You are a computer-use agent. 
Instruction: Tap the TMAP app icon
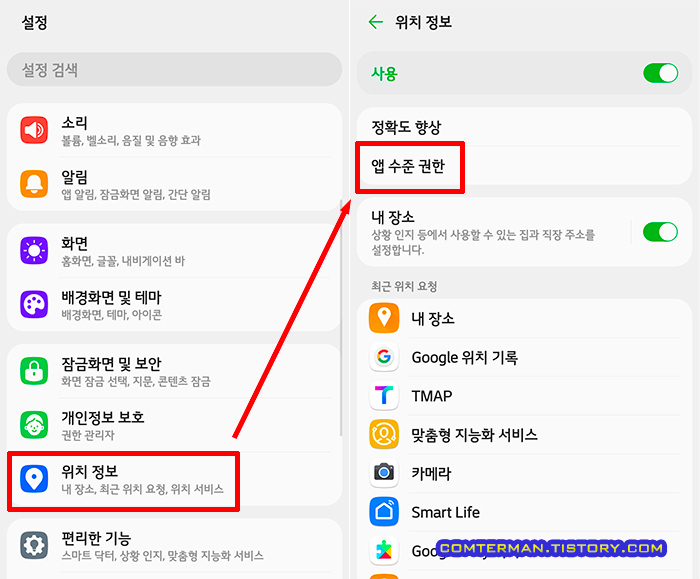pyautogui.click(x=384, y=396)
